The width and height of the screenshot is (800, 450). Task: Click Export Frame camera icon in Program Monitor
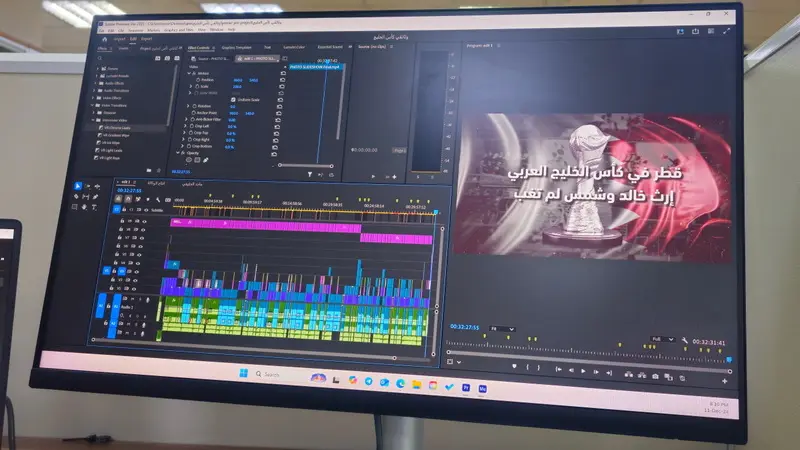click(655, 375)
